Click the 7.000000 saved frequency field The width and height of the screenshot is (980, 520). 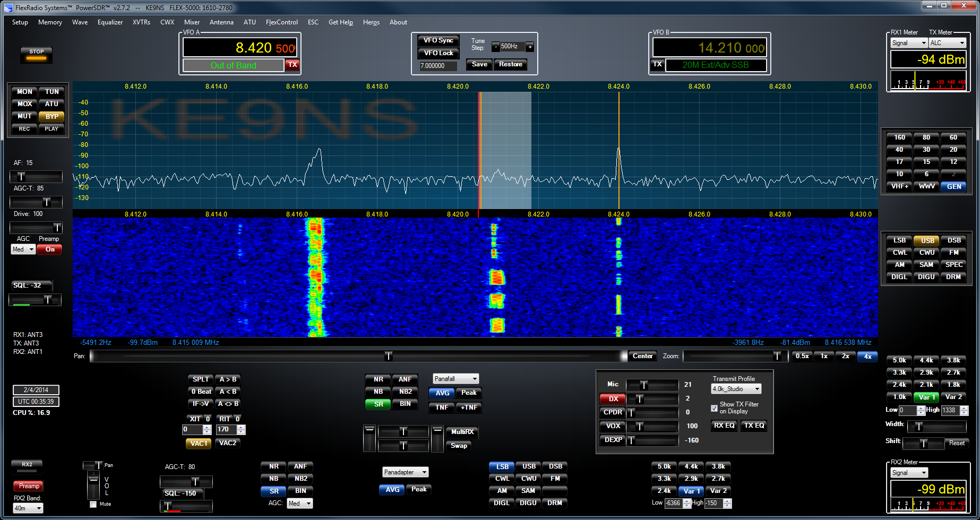[438, 66]
